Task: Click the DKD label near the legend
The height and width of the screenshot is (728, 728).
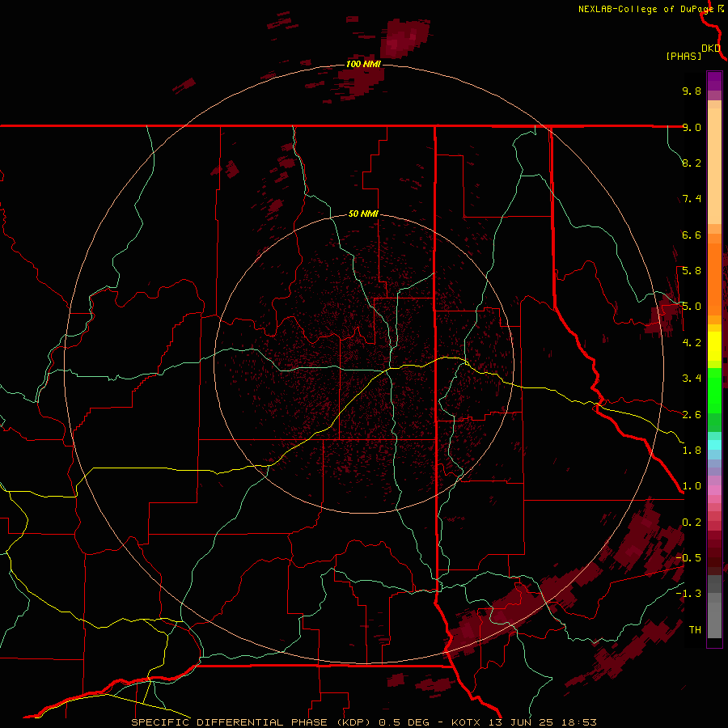Action: (x=711, y=49)
